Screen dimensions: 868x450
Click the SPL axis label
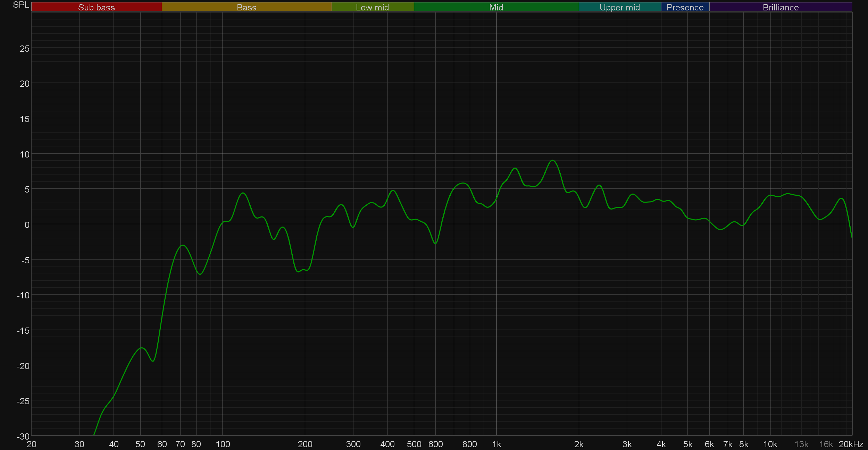(21, 5)
